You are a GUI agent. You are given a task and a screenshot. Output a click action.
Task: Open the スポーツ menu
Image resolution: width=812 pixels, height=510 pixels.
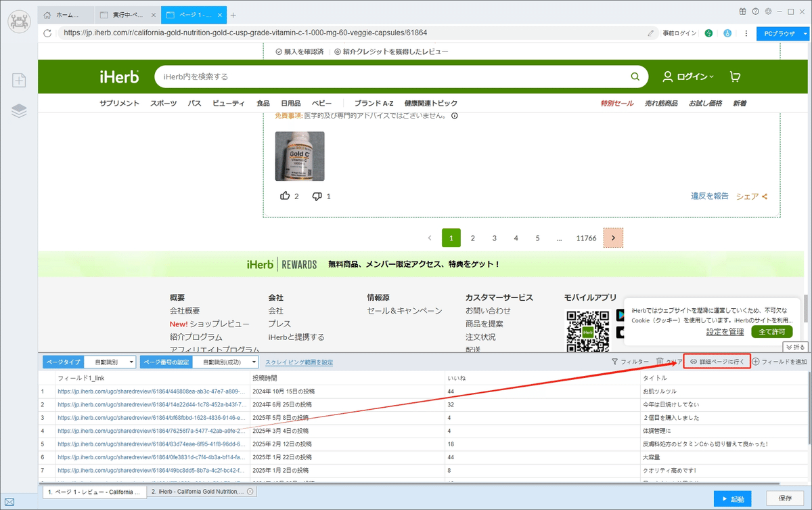163,103
